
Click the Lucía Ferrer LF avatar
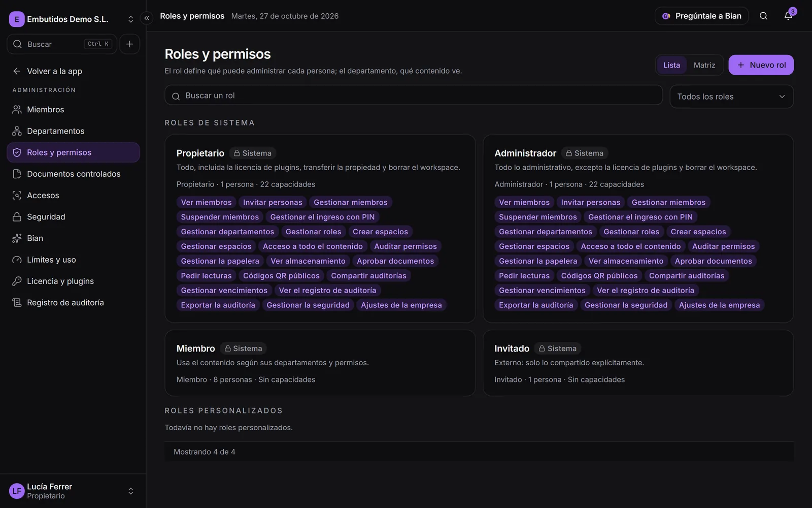[x=17, y=491]
